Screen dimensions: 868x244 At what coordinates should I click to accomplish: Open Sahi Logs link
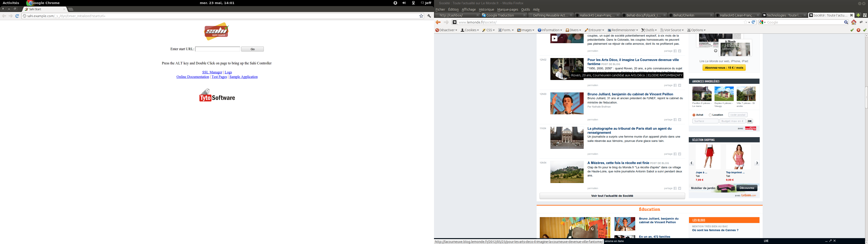[228, 72]
